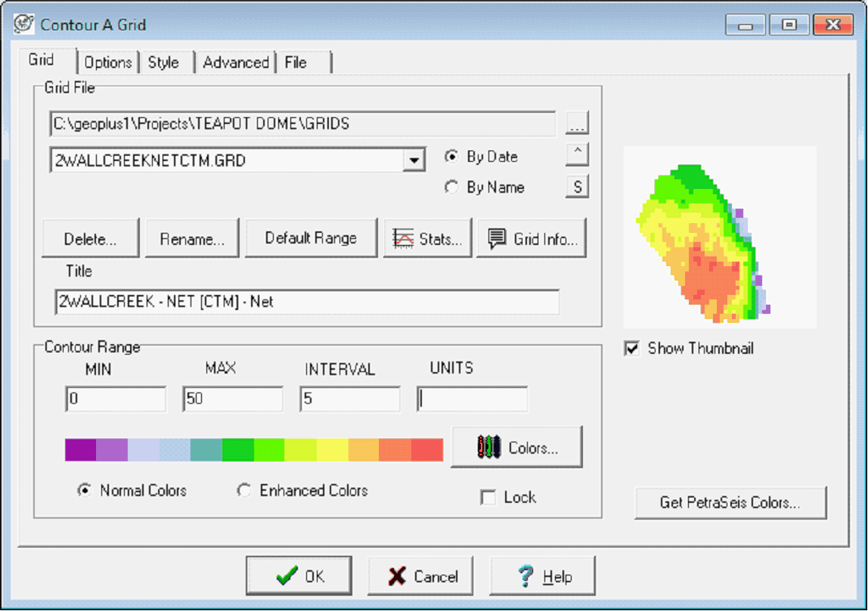Select By Date sort option
868x611 pixels.
point(452,157)
